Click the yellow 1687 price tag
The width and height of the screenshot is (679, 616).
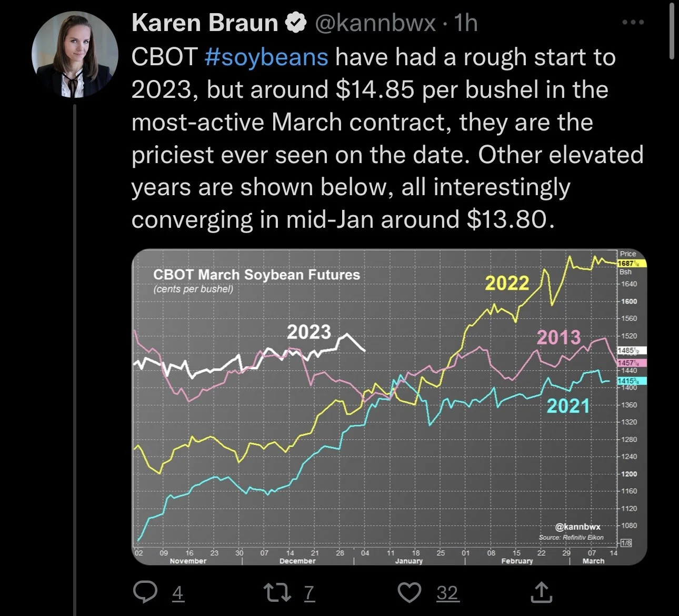[x=631, y=263]
